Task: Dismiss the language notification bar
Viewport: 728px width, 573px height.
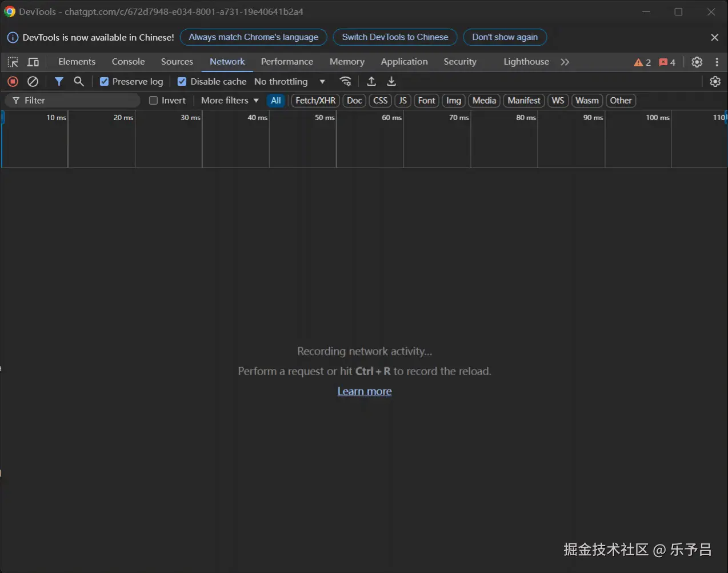Action: tap(714, 37)
